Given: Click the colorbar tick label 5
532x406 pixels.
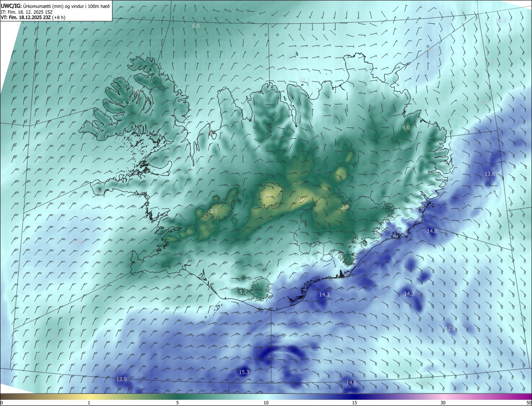Looking at the screenshot, I should tap(177, 403).
